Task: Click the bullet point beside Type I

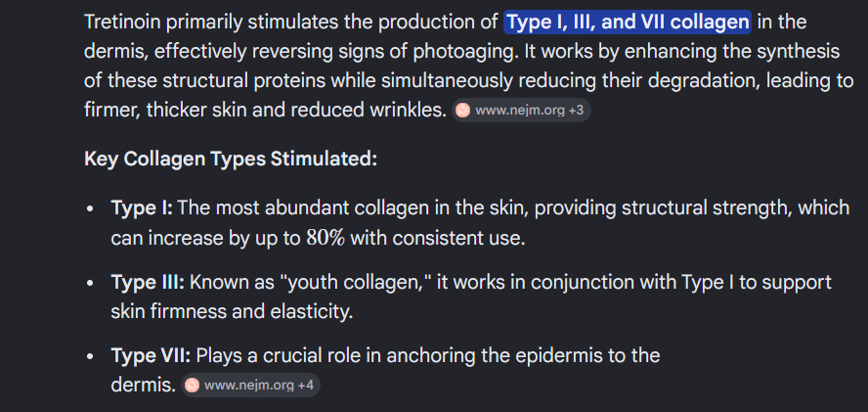Action: coord(90,209)
